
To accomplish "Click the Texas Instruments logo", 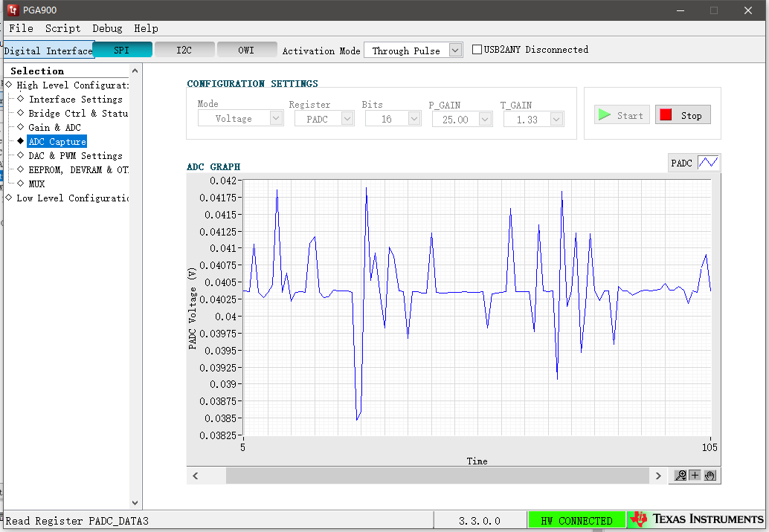I will click(x=697, y=519).
